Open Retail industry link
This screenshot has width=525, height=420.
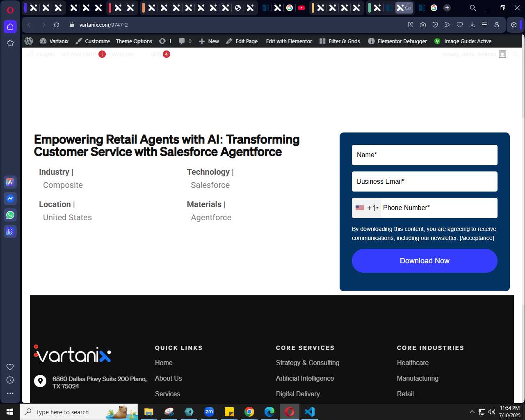pos(405,394)
